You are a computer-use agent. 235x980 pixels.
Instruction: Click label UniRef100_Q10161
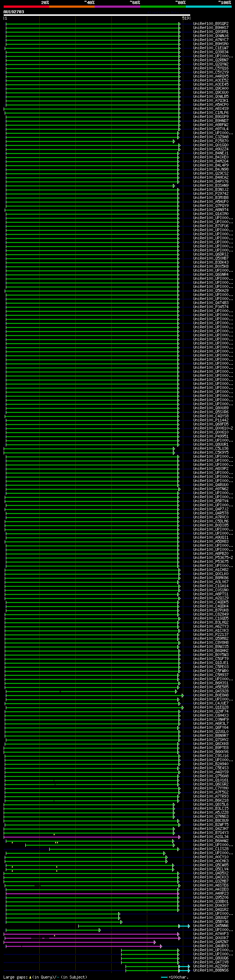pyautogui.click(x=211, y=780)
